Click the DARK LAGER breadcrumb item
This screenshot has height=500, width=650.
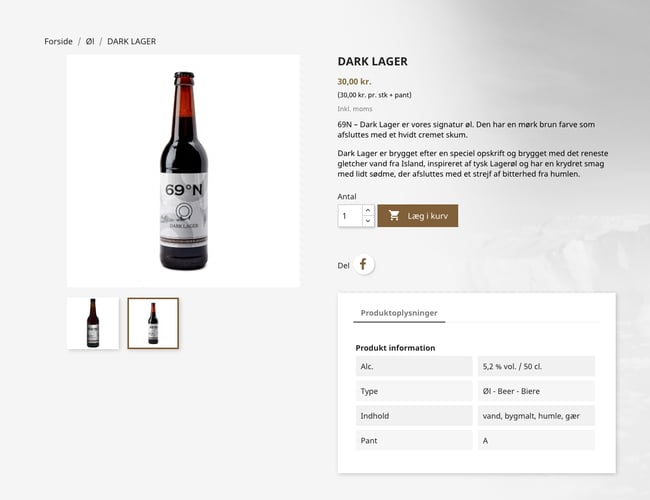tap(131, 41)
